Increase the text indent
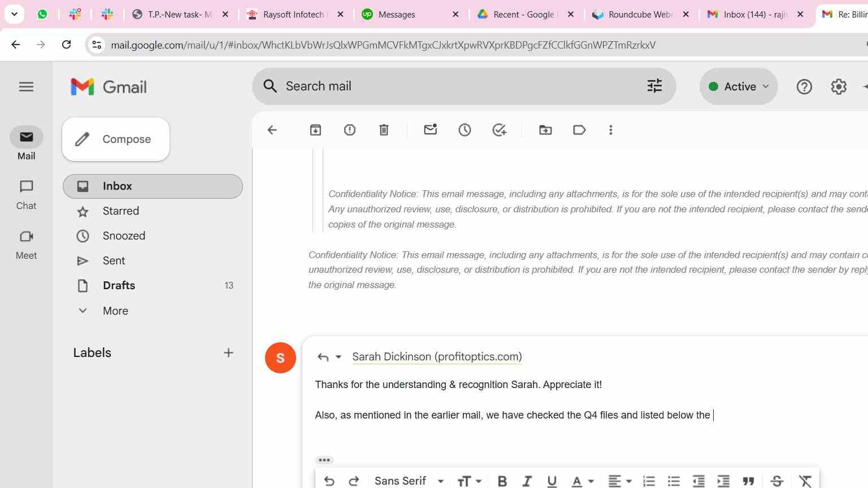The width and height of the screenshot is (868, 488). [723, 481]
